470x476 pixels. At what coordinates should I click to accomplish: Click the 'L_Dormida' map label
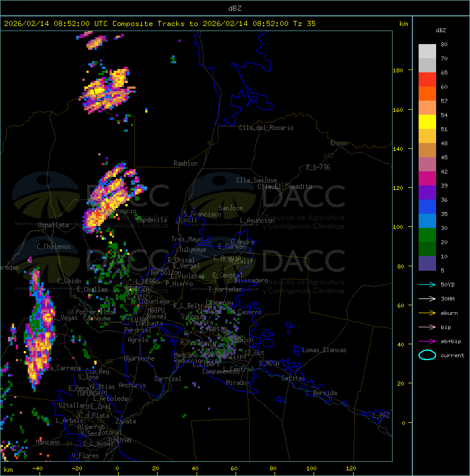[x=321, y=393]
